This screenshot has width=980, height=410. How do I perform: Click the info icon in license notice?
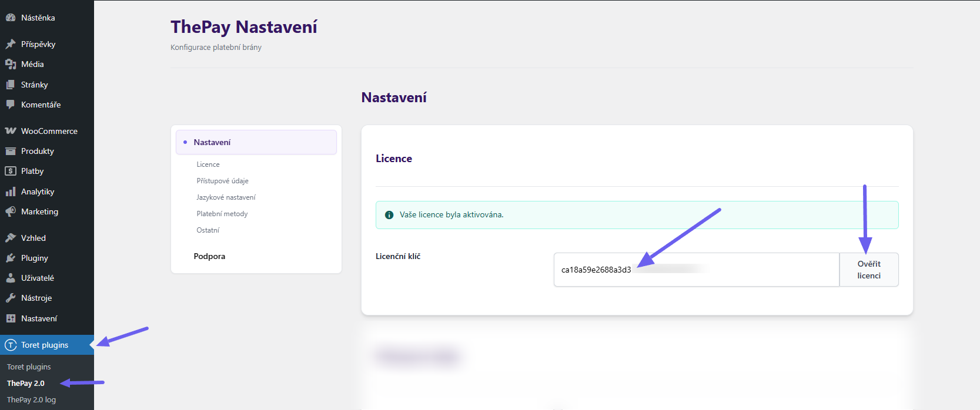389,215
